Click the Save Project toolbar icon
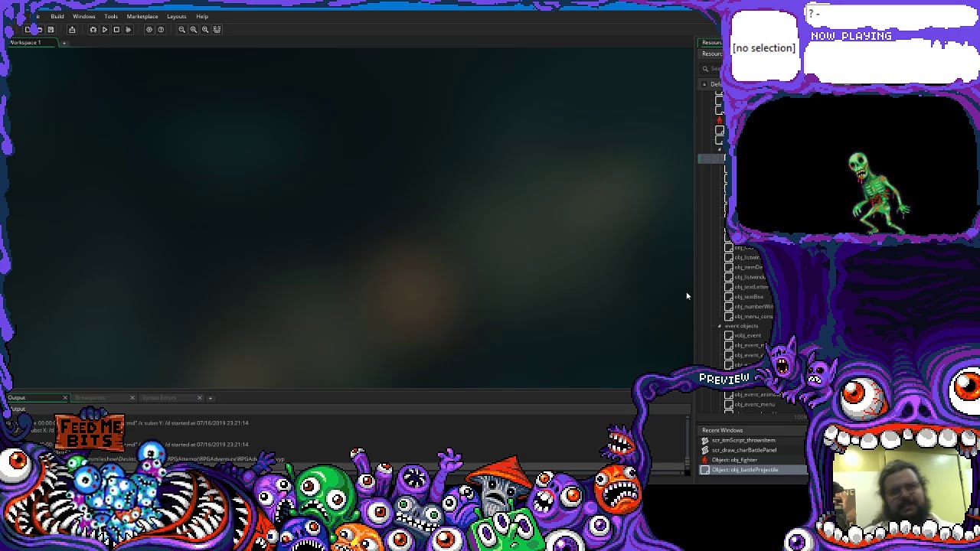Screen dimensions: 980x551 [x=51, y=30]
